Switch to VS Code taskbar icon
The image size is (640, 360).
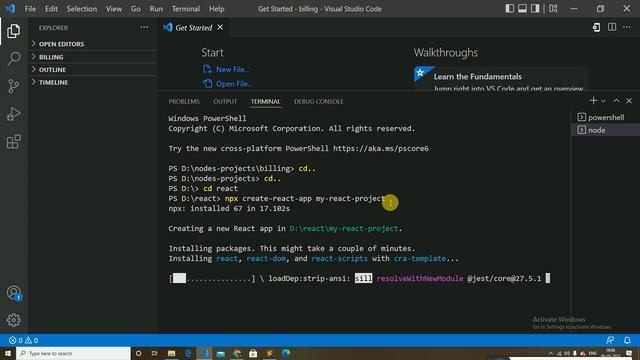(204, 353)
